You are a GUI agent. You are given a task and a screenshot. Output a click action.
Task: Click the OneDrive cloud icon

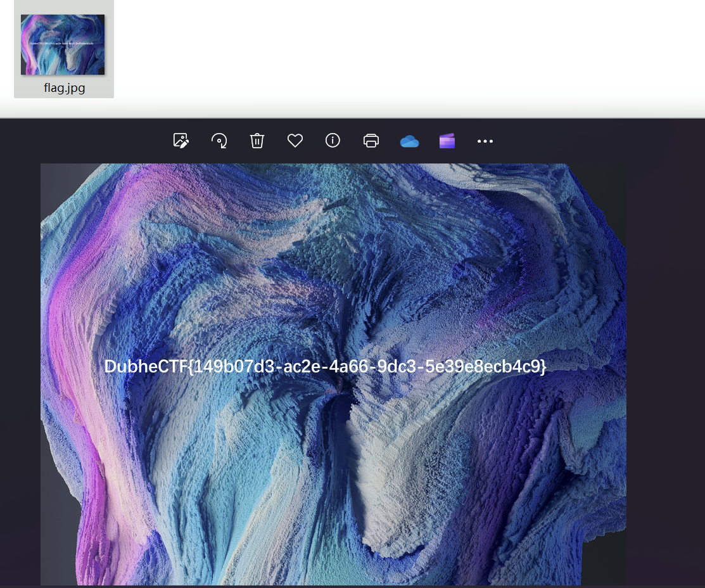coord(409,141)
